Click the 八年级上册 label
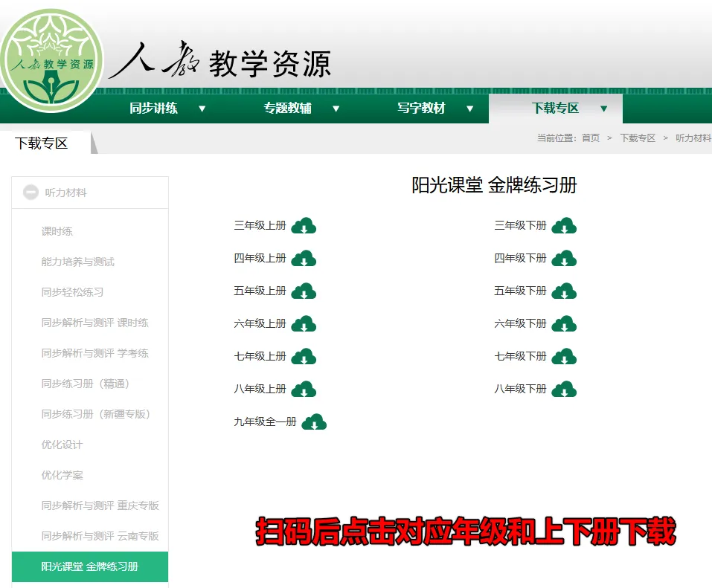 (x=260, y=389)
